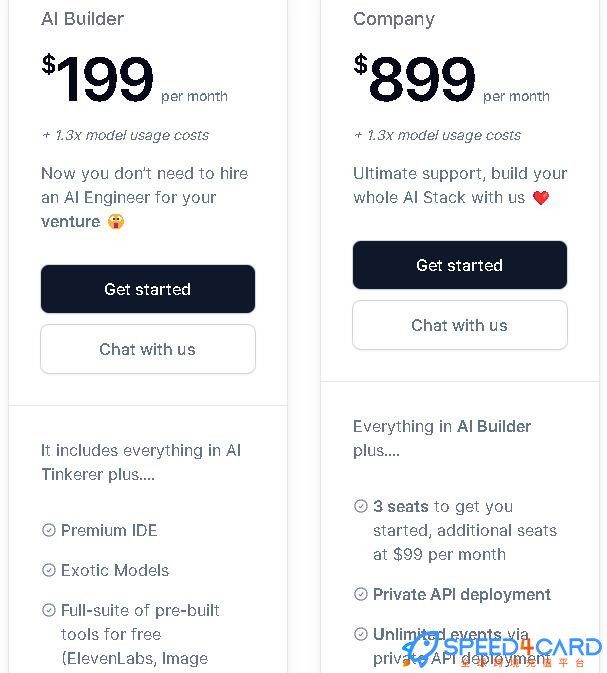The height and width of the screenshot is (673, 607).
Task: Click Get started under Company plan
Action: tap(460, 265)
